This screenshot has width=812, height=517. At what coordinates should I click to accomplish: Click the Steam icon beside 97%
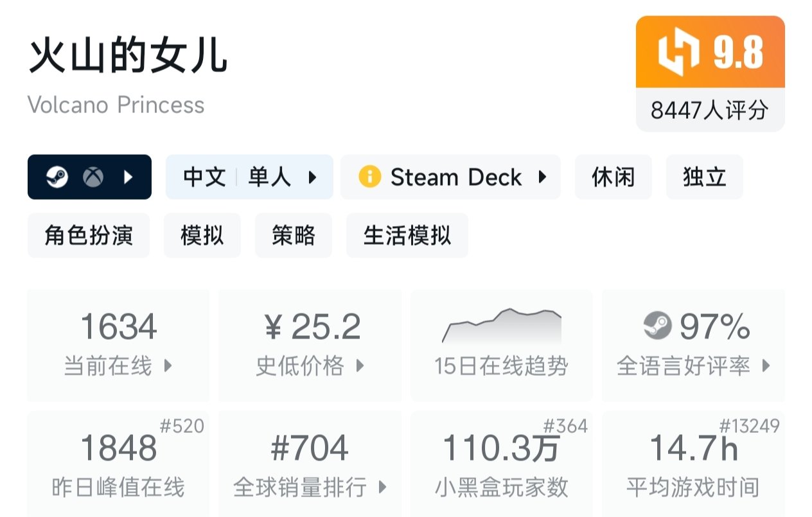[657, 326]
